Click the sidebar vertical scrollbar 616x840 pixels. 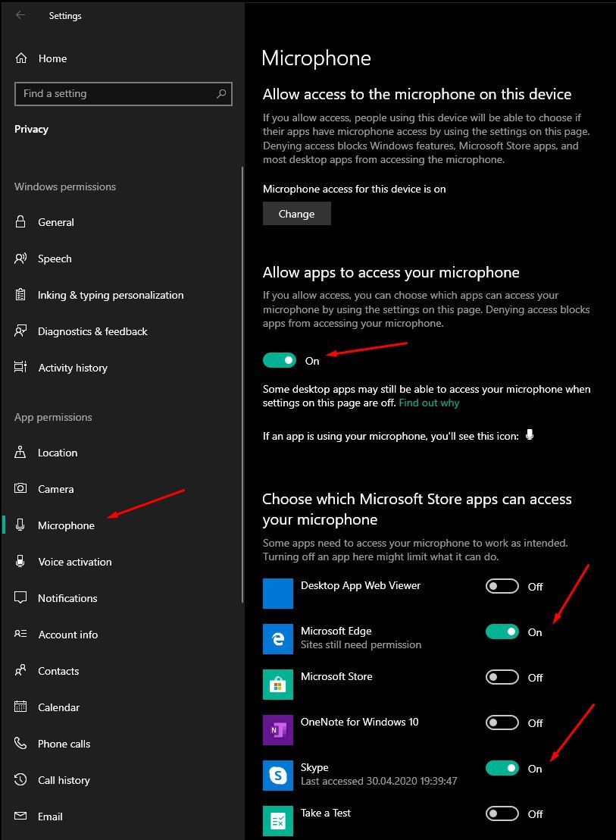[x=243, y=384]
